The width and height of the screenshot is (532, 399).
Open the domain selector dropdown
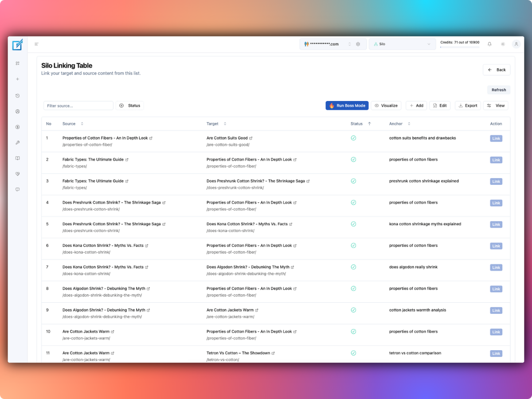[x=333, y=44]
